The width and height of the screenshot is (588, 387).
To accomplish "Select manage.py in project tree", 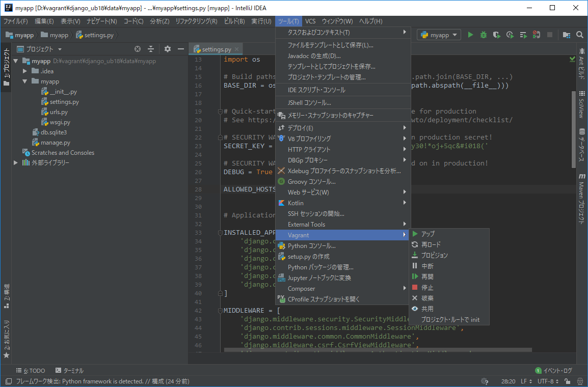I will (52, 143).
